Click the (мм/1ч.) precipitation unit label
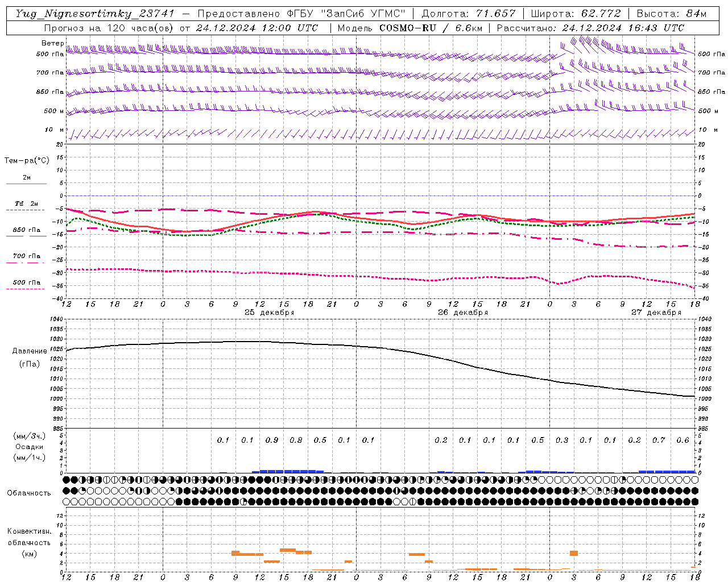Screen dimensions: 728x582 click(30, 458)
